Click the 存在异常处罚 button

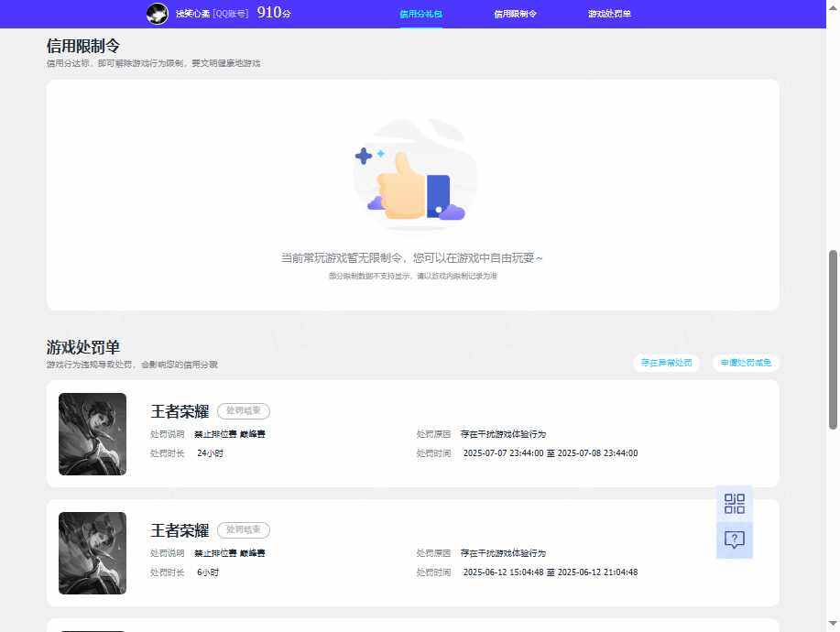(667, 363)
